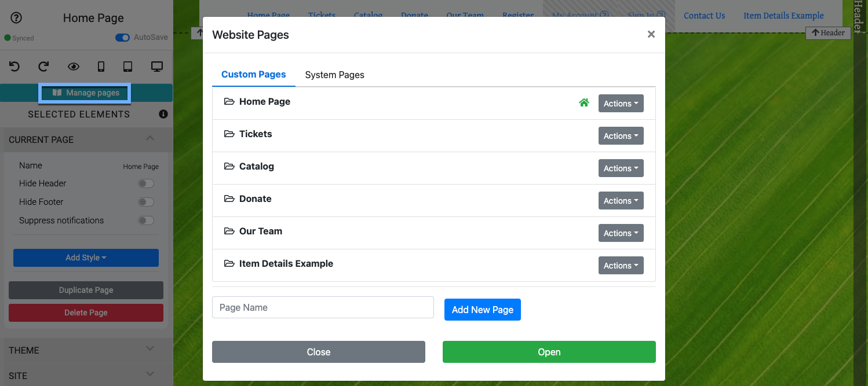Enable the Hide Footer toggle

[145, 202]
